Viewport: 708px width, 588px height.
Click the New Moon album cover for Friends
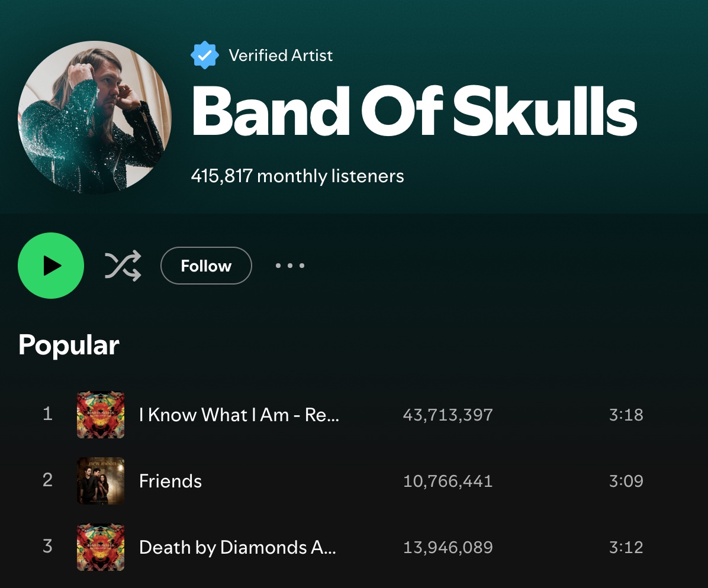coord(101,481)
